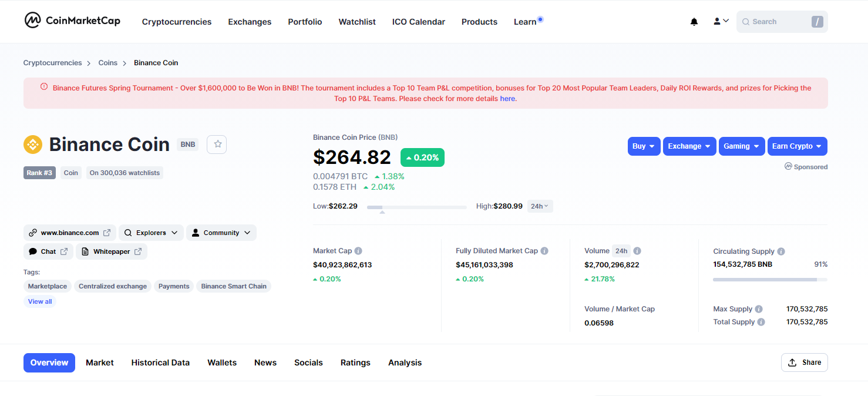Open the Exchange dropdown button

[x=689, y=146]
